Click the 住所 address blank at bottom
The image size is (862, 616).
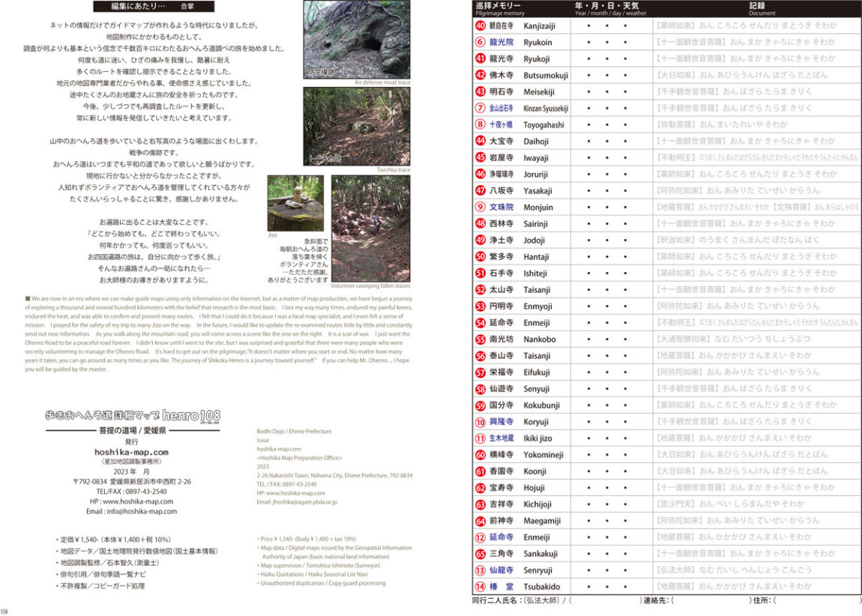817,600
